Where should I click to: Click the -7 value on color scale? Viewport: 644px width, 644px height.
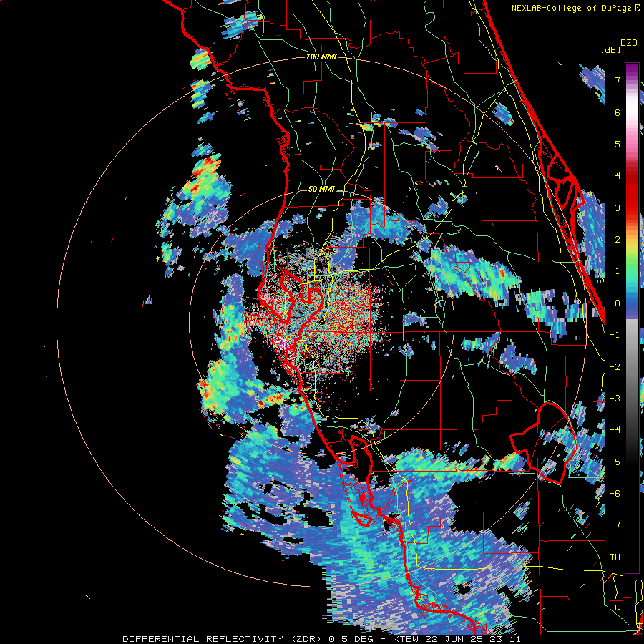tap(615, 525)
